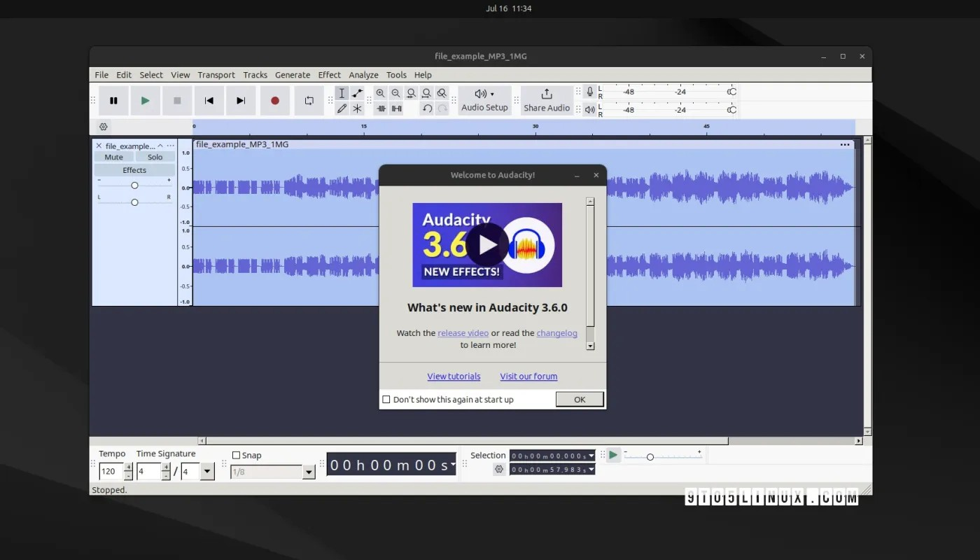Image resolution: width=980 pixels, height=560 pixels.
Task: Click the Zoom In magnifier
Action: coord(380,93)
